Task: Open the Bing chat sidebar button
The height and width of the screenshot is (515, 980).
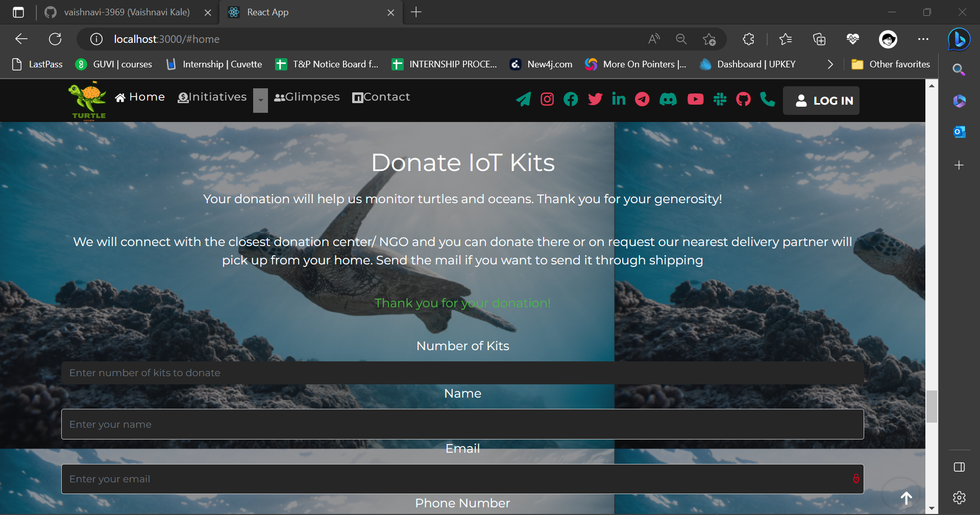Action: (959, 39)
